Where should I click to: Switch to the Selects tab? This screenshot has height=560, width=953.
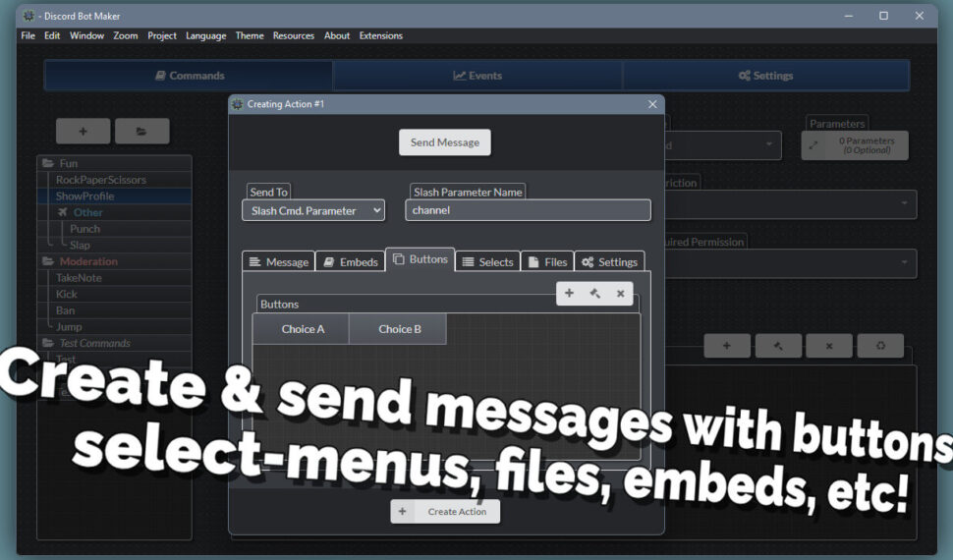(487, 262)
